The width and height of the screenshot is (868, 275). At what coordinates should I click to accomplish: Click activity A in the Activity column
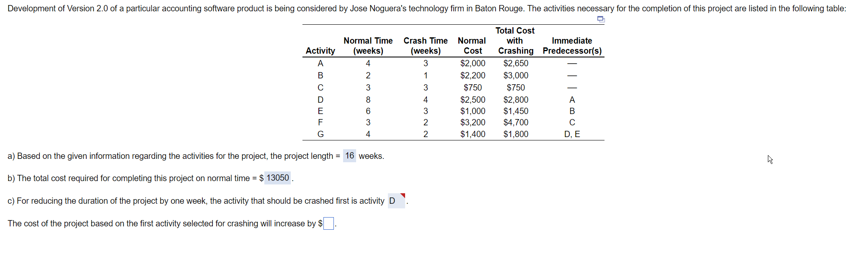click(x=320, y=63)
